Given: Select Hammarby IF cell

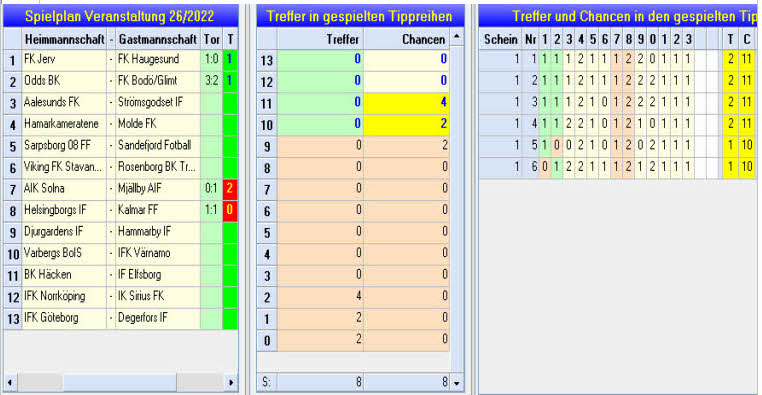Looking at the screenshot, I should coord(158,232).
